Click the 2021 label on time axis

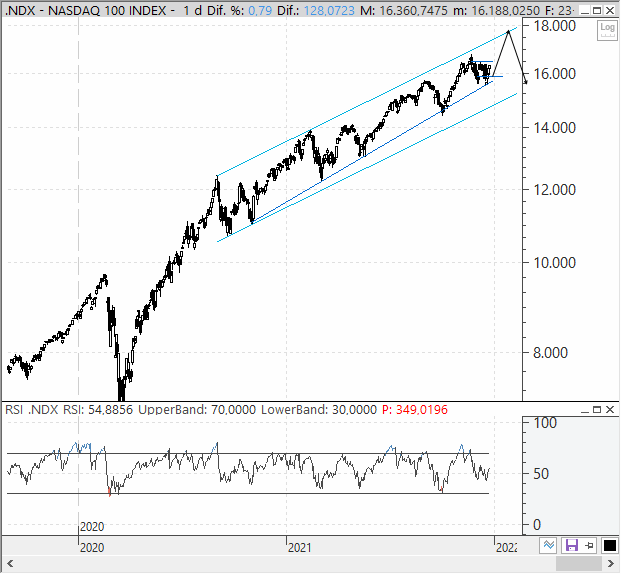point(299,548)
